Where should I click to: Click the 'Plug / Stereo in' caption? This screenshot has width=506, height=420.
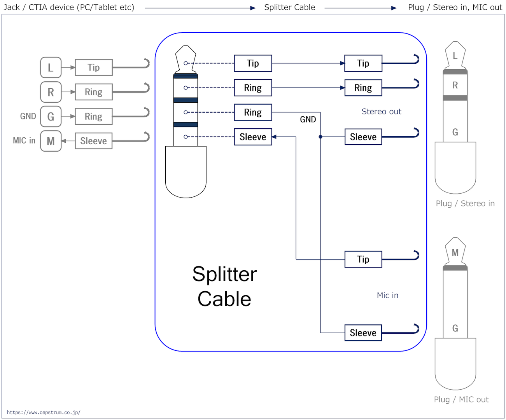click(465, 203)
